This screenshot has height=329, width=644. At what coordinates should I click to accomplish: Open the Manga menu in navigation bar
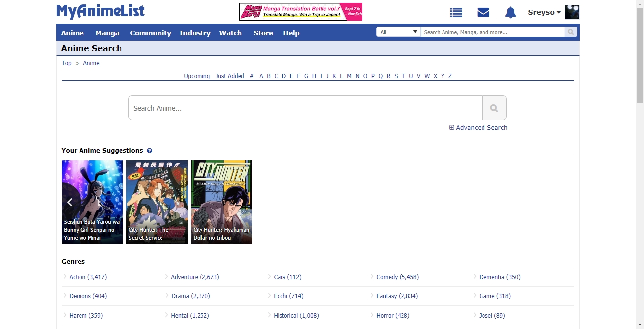tap(107, 33)
